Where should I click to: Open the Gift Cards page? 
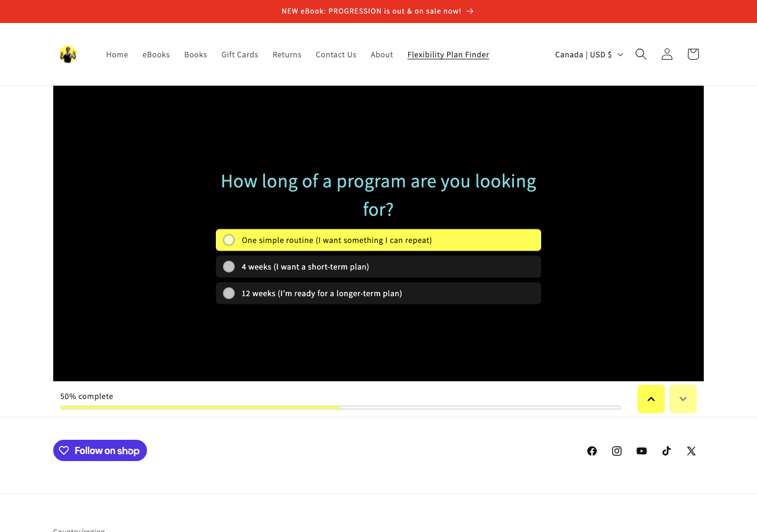point(240,54)
